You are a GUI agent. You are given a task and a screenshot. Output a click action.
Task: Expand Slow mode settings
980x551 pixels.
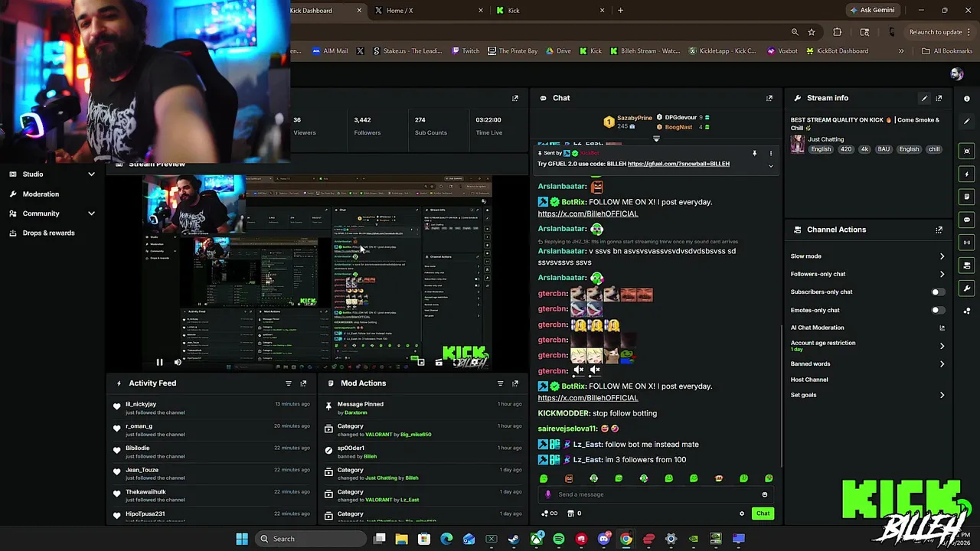point(942,256)
